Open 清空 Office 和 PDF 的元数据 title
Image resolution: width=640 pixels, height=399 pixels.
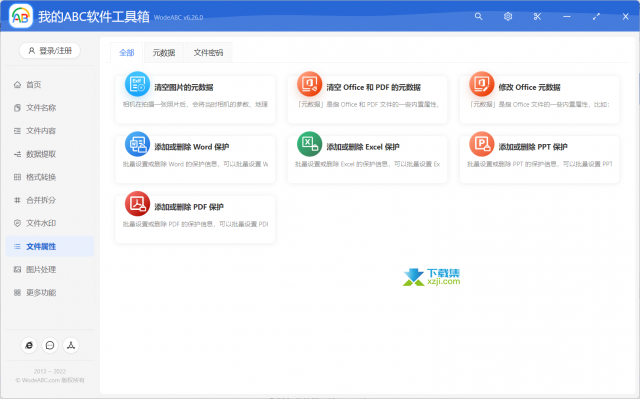373,87
